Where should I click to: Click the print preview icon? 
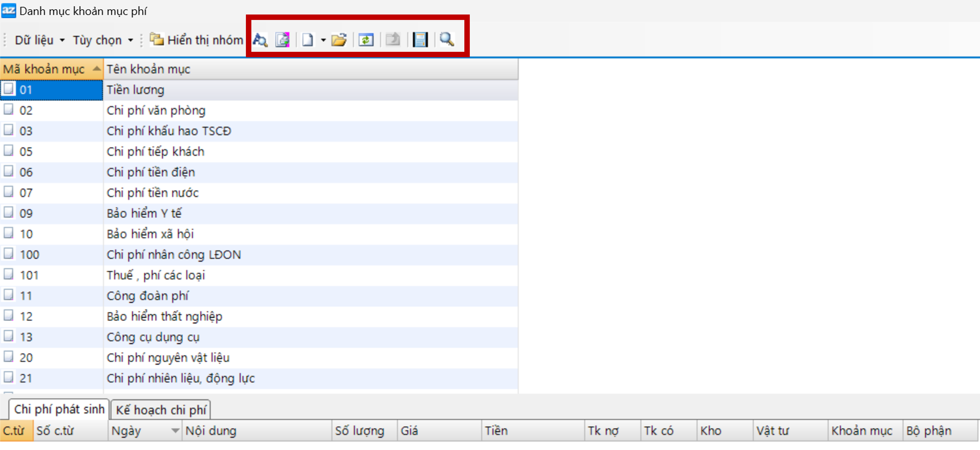tap(282, 40)
